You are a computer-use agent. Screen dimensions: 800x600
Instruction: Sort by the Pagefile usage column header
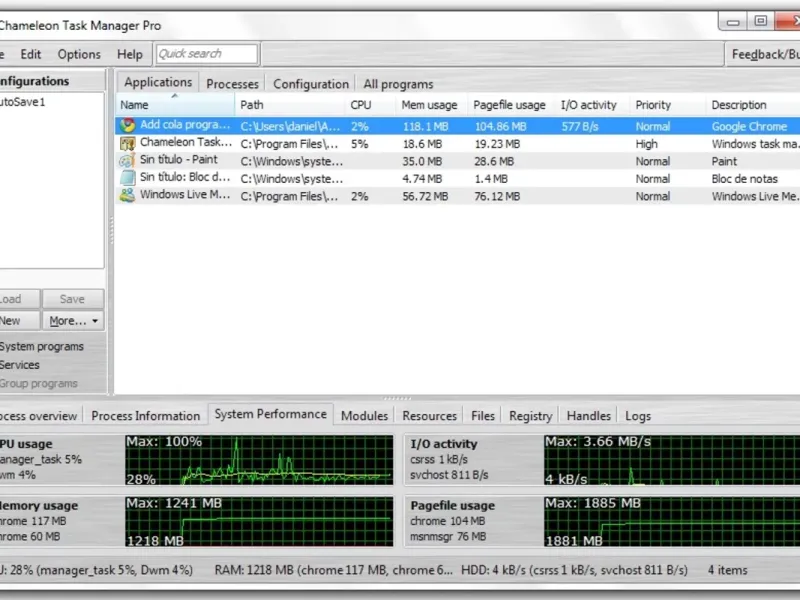point(512,105)
